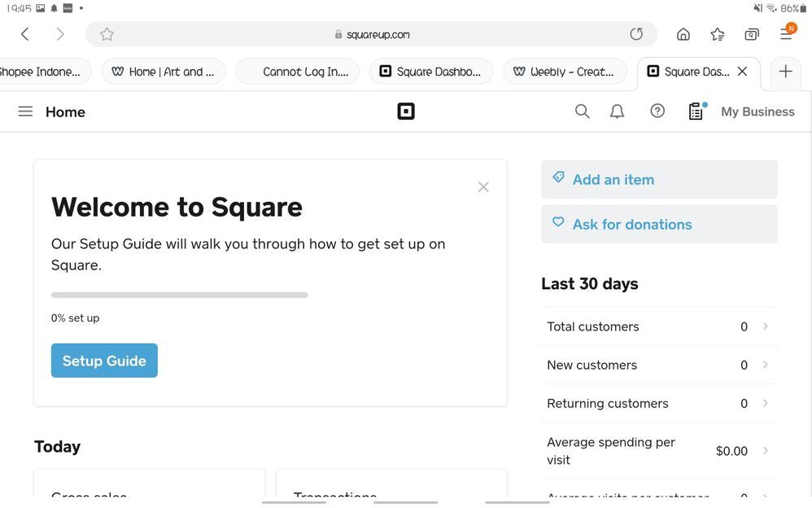Image resolution: width=812 pixels, height=508 pixels.
Task: Switch to the Square Dashbo... tab
Action: coord(431,72)
